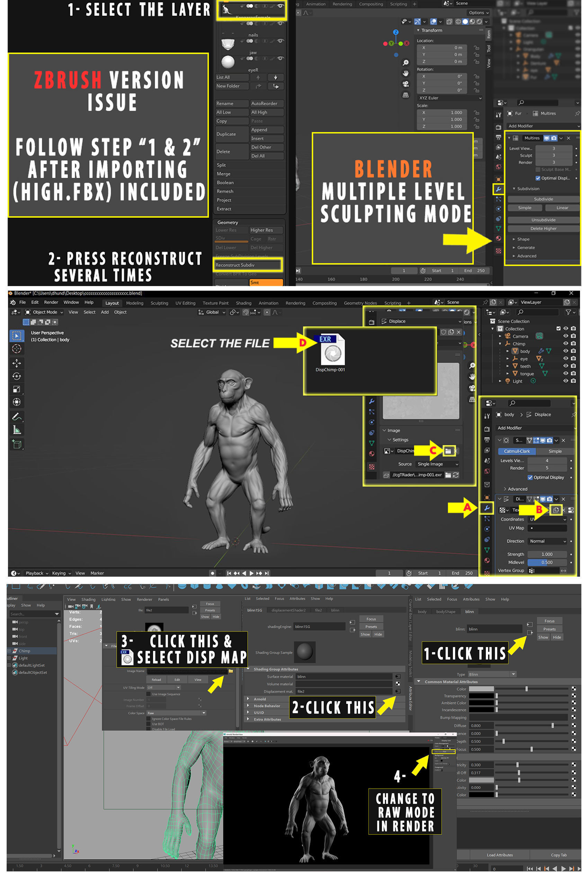
Task: Select the Annotate pencil tool in Blender chimp window
Action: (17, 417)
